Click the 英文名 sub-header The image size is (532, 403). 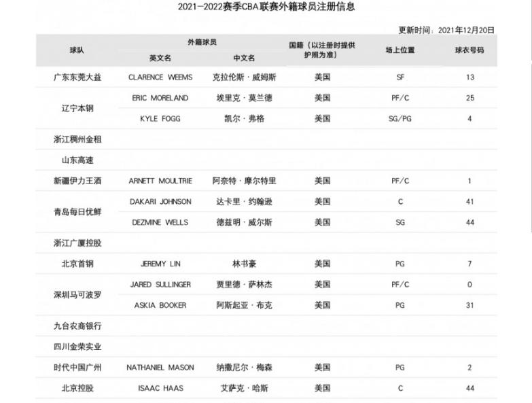pyautogui.click(x=160, y=58)
